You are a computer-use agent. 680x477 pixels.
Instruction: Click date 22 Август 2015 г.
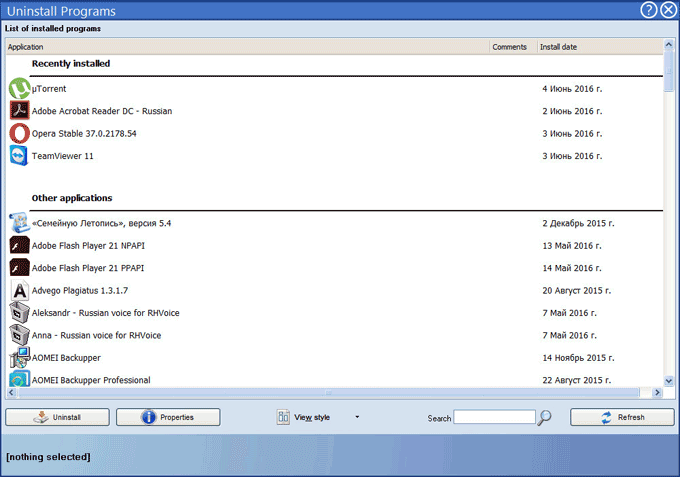coord(576,380)
